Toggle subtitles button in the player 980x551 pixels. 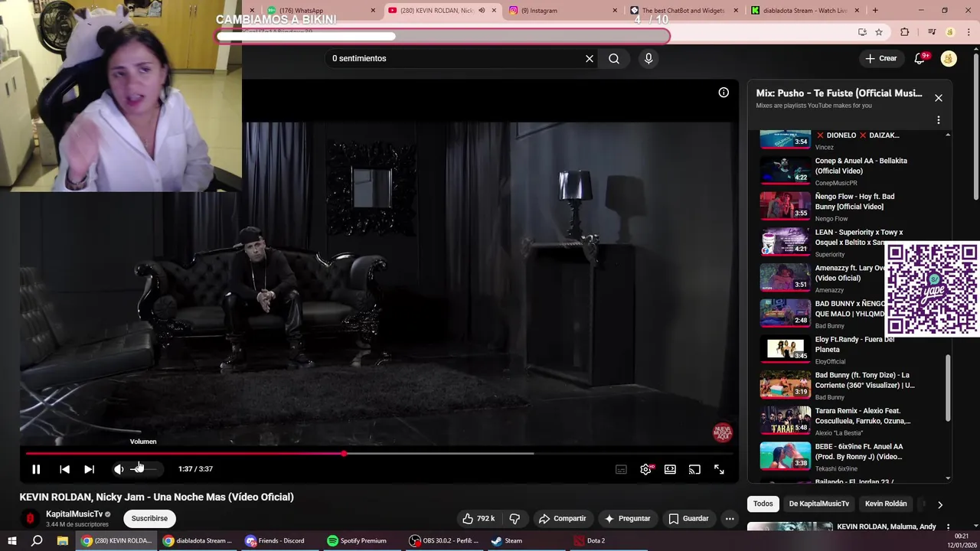621,469
